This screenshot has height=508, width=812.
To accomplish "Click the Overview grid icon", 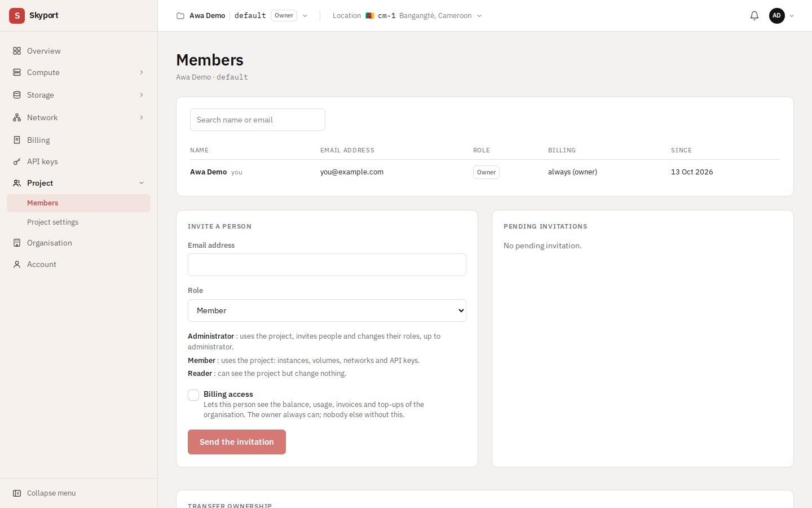I will (x=17, y=51).
